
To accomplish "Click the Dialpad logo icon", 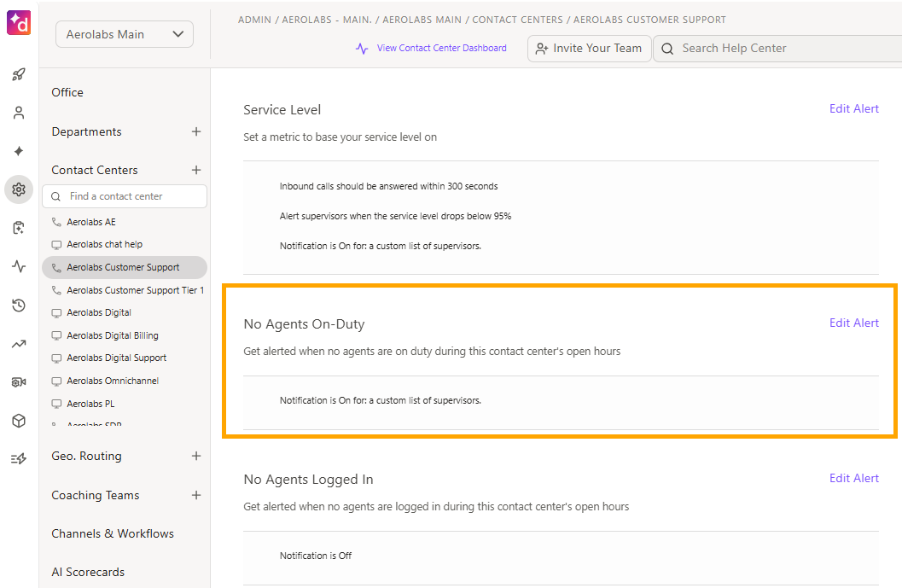I will click(x=19, y=22).
